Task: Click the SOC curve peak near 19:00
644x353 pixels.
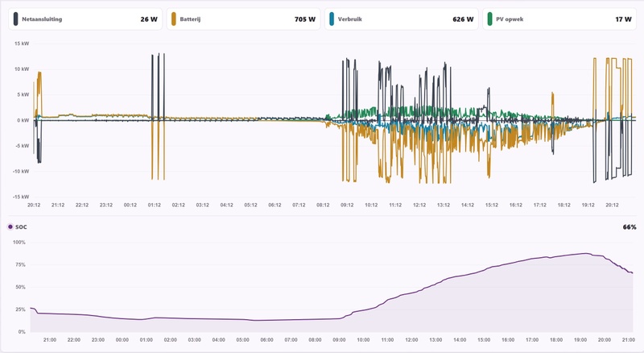Action: point(585,253)
